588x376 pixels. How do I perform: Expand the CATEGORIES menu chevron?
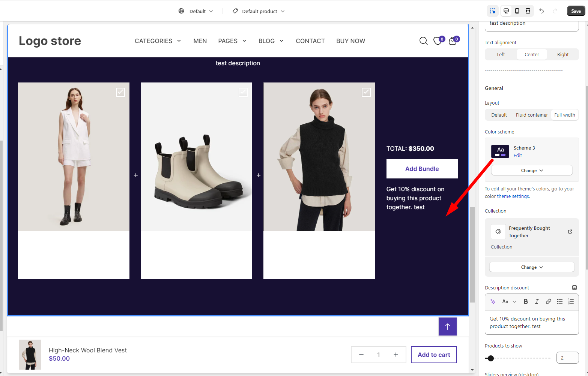[x=179, y=41]
